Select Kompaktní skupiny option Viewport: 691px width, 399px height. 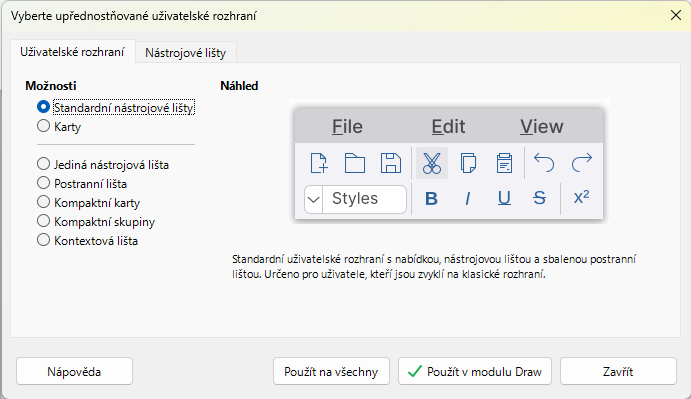coord(96,221)
